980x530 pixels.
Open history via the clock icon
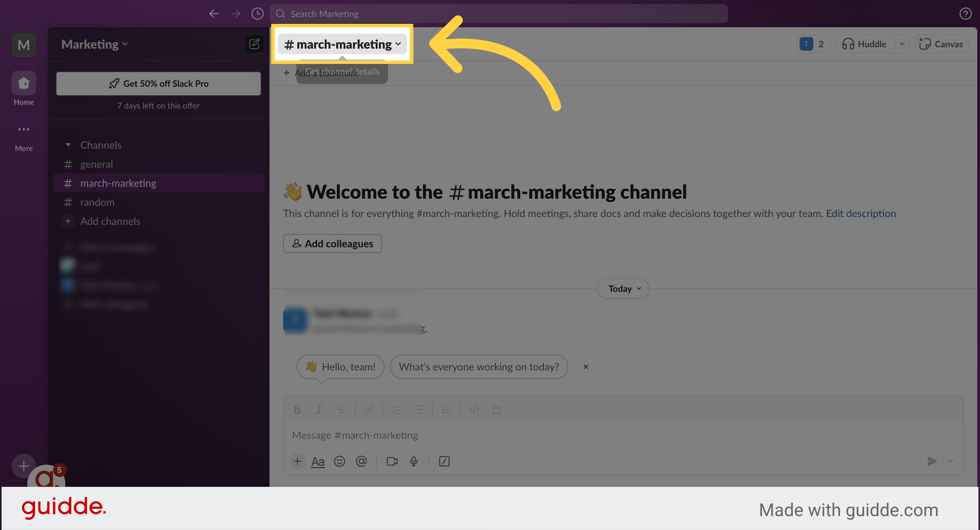click(x=257, y=13)
